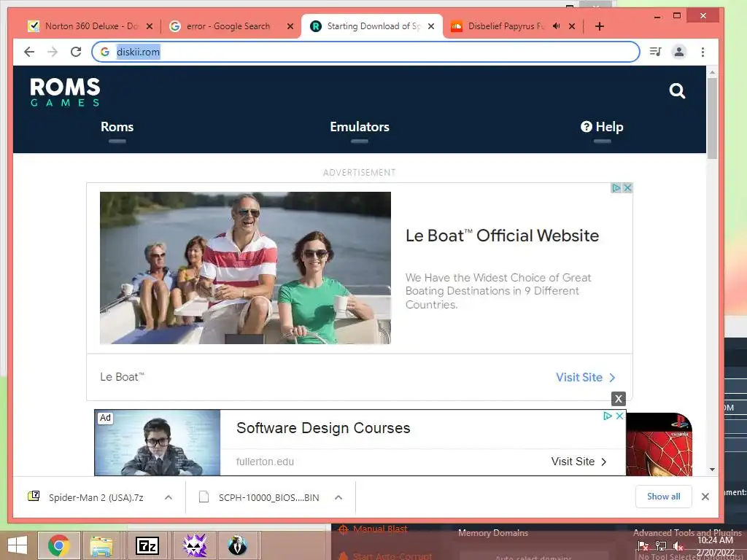
Task: Close the Software Design Courses ad
Action: tap(620, 416)
